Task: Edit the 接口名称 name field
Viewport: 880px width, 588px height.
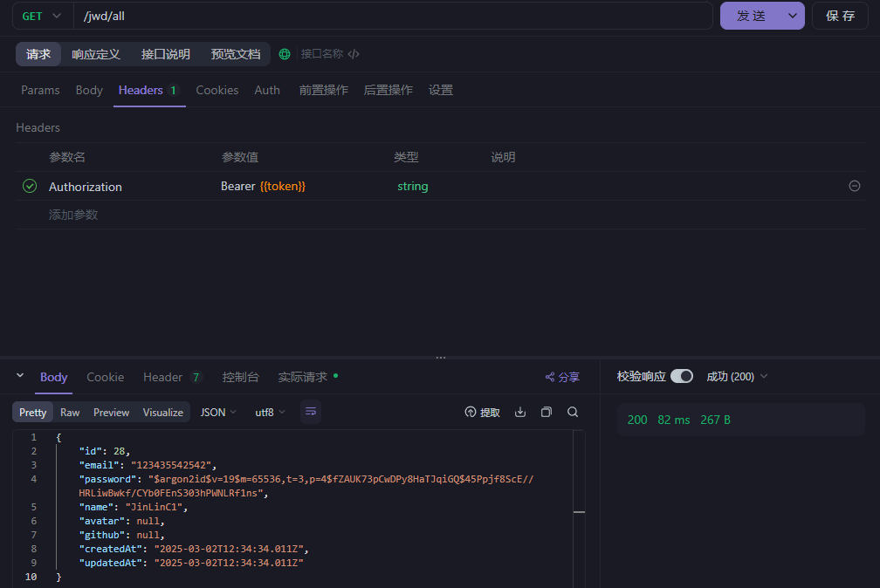Action: click(x=322, y=54)
